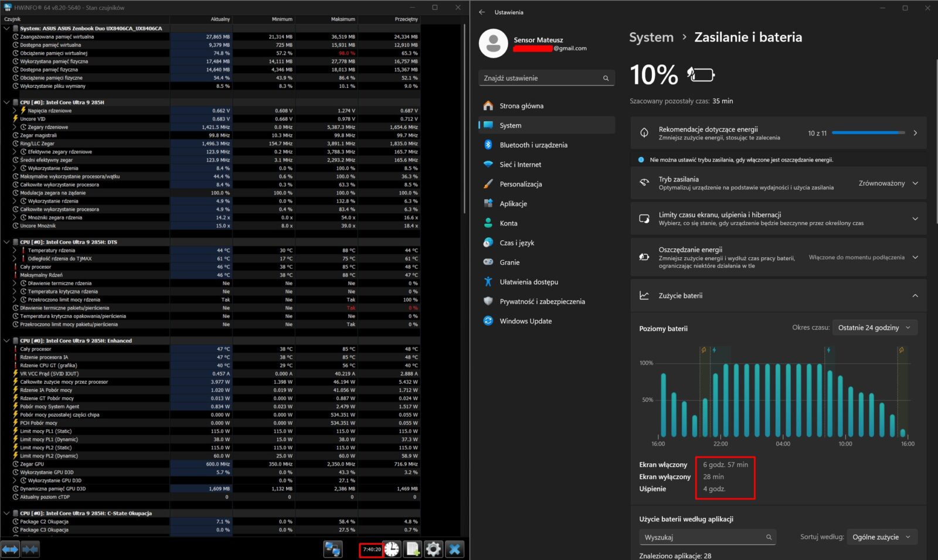Click the user profile avatar picture
This screenshot has height=560, width=938.
point(493,43)
